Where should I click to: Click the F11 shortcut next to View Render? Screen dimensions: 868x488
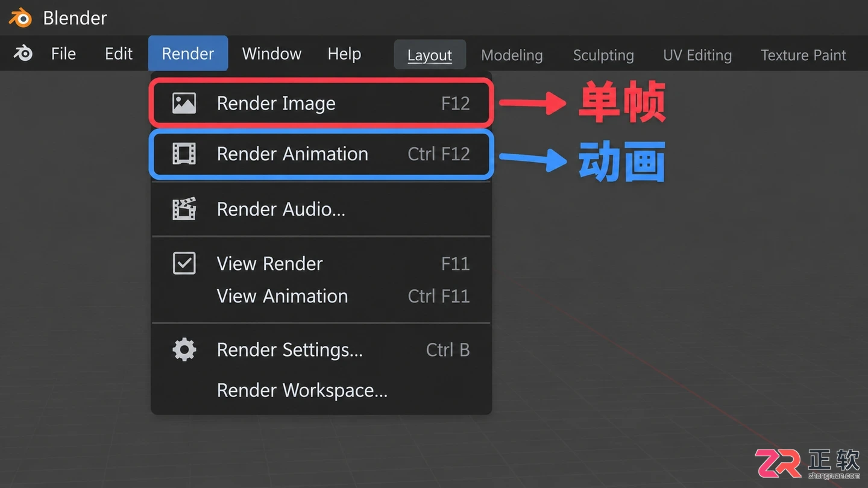pyautogui.click(x=455, y=263)
